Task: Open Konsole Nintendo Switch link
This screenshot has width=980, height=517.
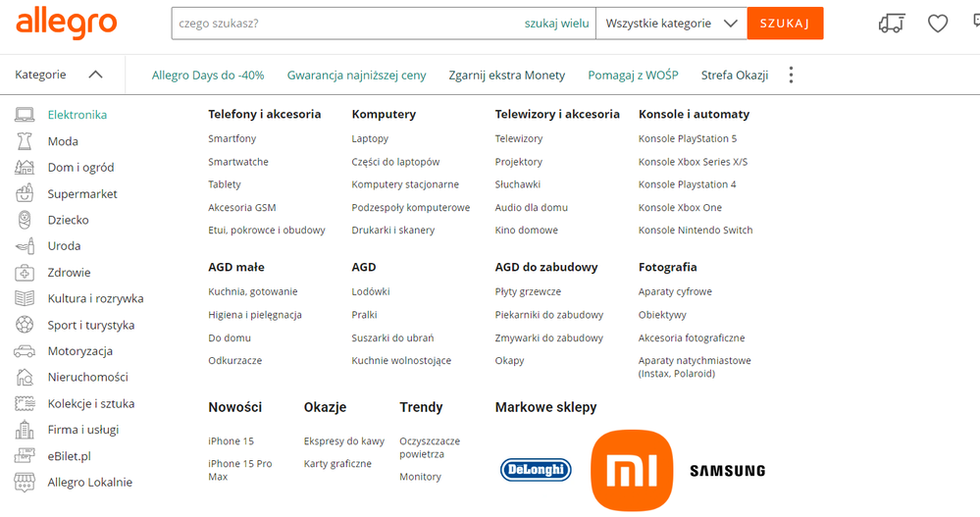Action: coord(696,231)
